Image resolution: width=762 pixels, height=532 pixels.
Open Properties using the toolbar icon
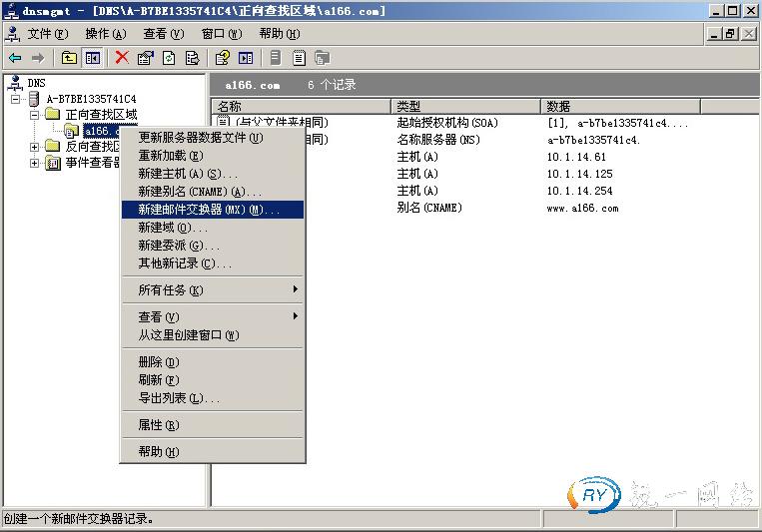(x=146, y=58)
